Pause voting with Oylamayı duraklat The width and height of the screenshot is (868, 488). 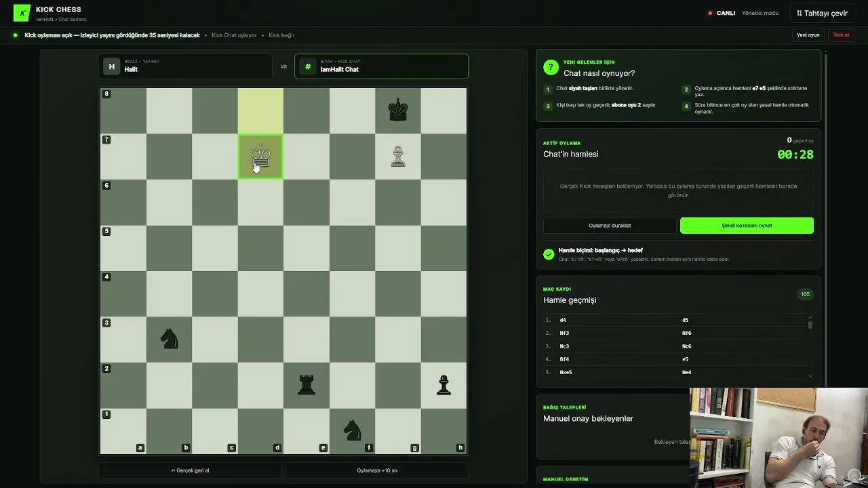610,226
